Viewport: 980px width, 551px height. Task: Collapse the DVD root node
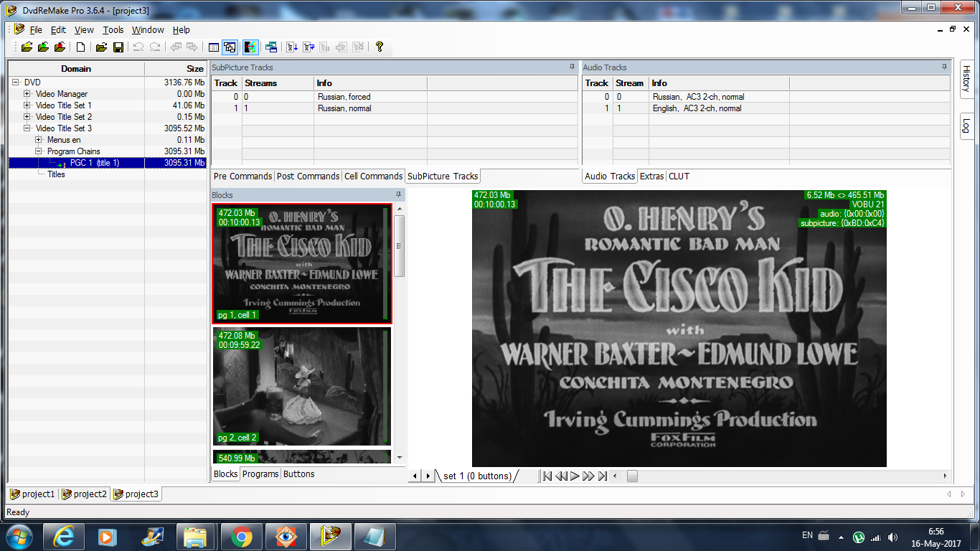point(16,83)
